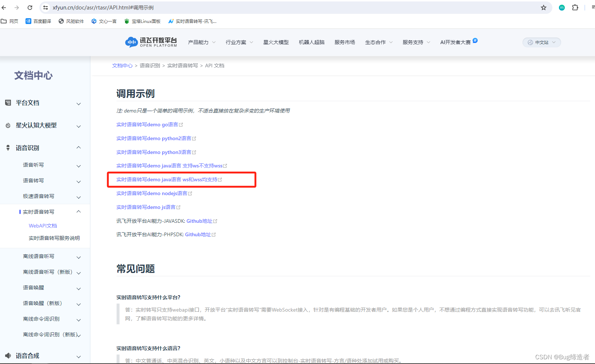Open 服务市场 in top navigation

345,42
